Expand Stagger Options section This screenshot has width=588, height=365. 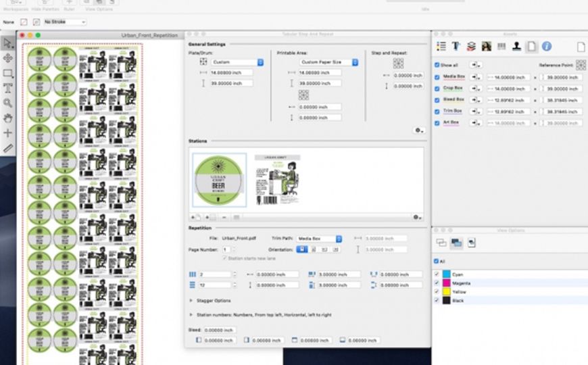tap(191, 301)
